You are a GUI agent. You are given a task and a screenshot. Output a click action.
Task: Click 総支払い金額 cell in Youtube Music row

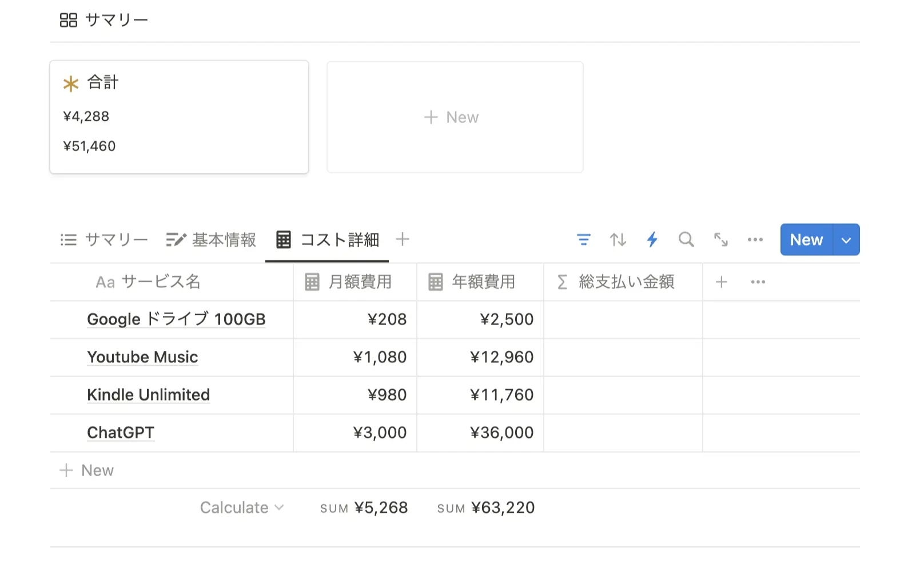[623, 357]
